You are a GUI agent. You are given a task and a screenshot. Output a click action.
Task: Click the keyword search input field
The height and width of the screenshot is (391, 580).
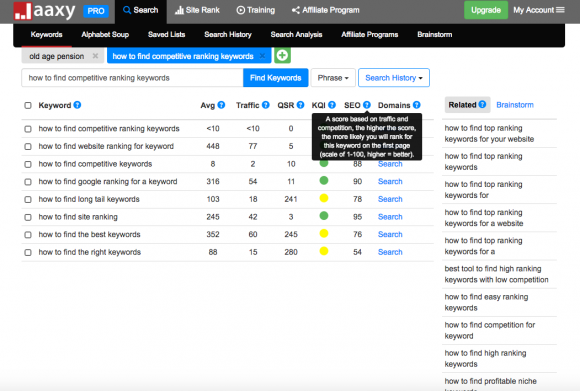coord(132,78)
